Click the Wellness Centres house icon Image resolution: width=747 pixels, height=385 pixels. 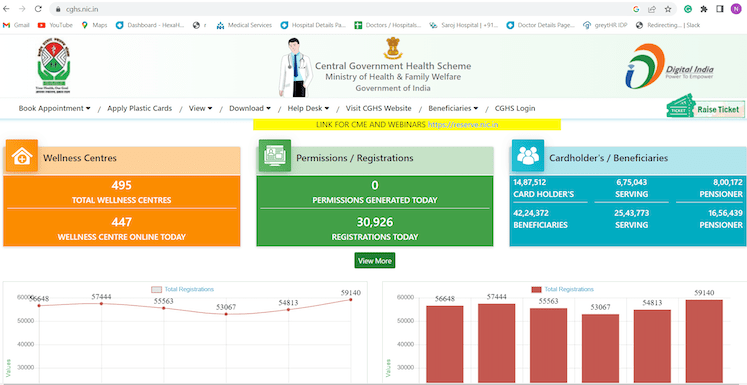pos(22,156)
